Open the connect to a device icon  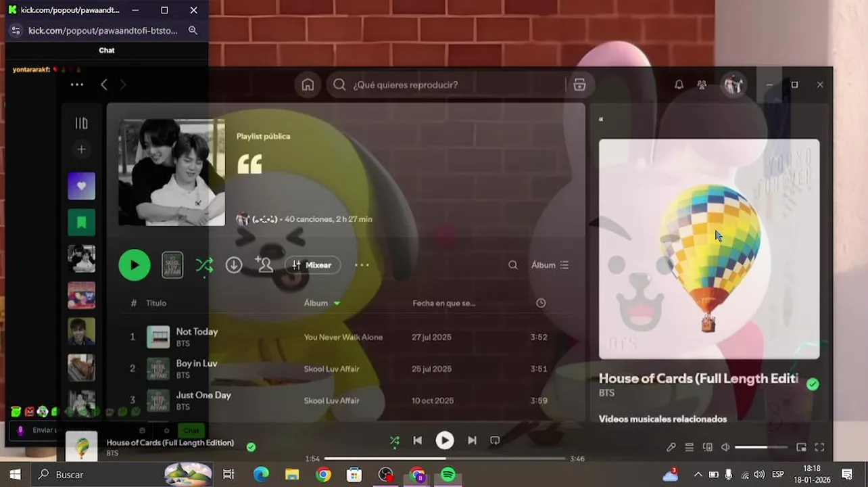(708, 447)
